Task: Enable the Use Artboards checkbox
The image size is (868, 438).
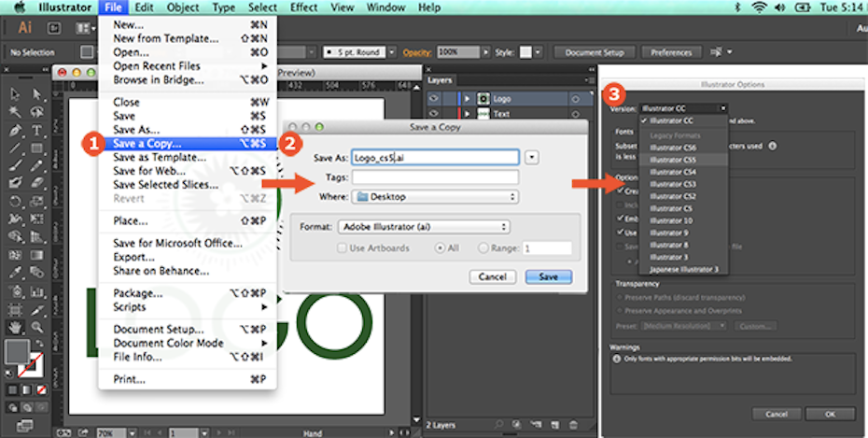Action: (342, 248)
